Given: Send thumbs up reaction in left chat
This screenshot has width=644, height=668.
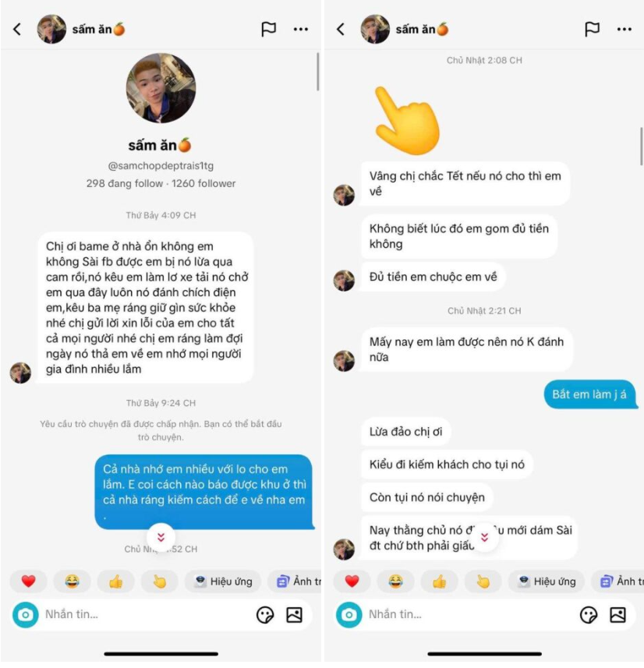Looking at the screenshot, I should [115, 581].
